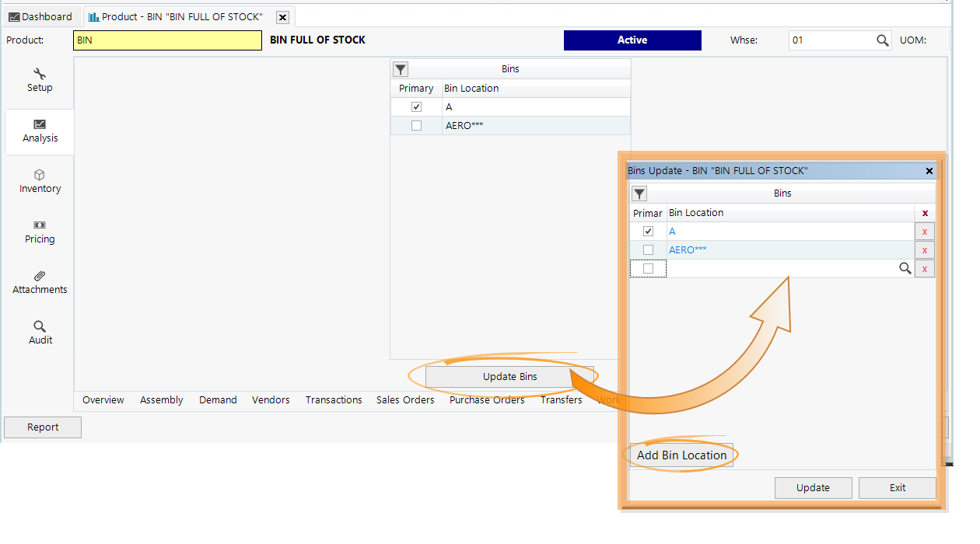Screen dimensions: 980x544
Task: Check the Primary box for AERO*** bin
Action: 648,249
